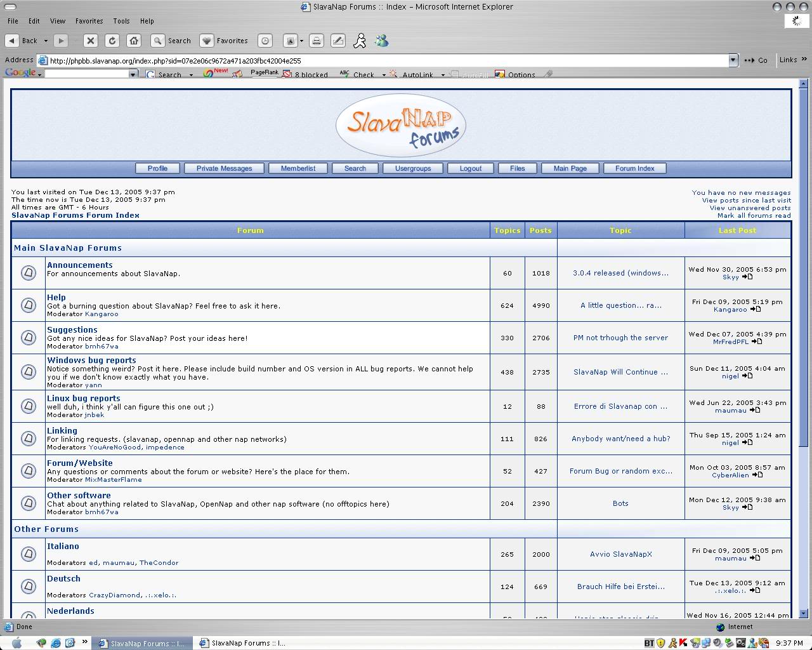This screenshot has width=812, height=650.
Task: Click the Announcements forum folder icon
Action: pyautogui.click(x=29, y=273)
